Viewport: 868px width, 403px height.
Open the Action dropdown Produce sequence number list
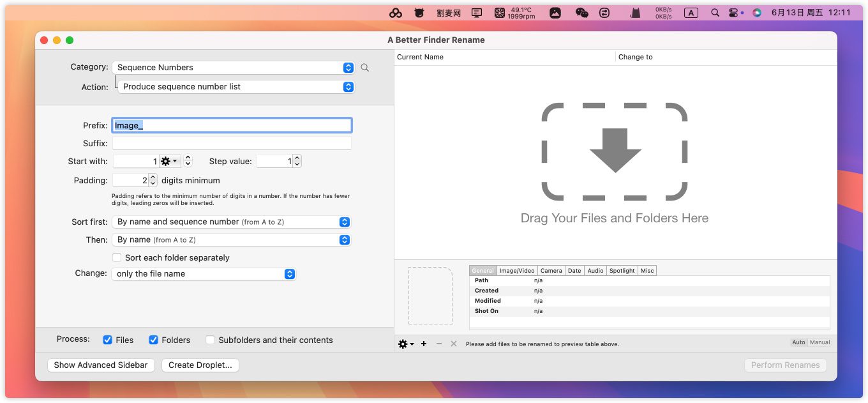[236, 87]
